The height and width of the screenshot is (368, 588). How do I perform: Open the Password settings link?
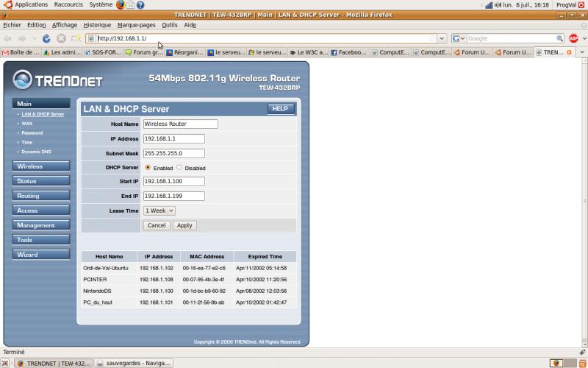point(32,133)
